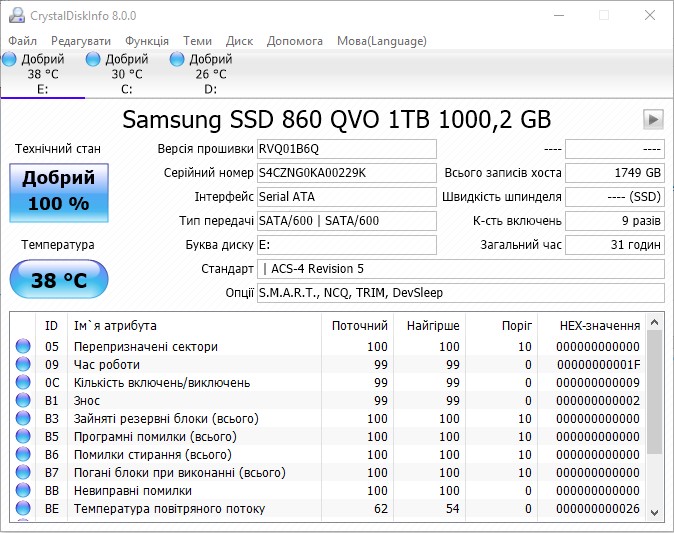Click the interface field Serial ATA
The width and height of the screenshot is (674, 533).
347,197
